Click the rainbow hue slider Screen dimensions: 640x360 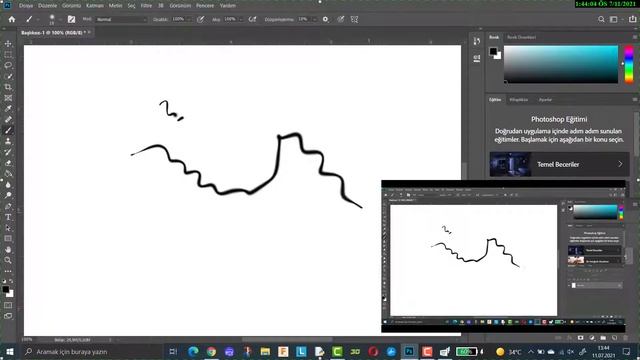pos(629,64)
